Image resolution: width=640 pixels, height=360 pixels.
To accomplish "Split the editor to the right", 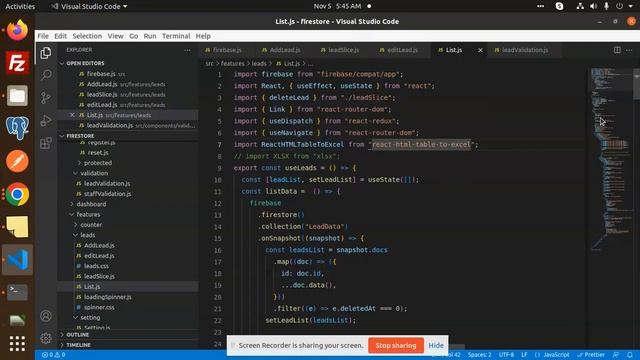I will pyautogui.click(x=617, y=50).
